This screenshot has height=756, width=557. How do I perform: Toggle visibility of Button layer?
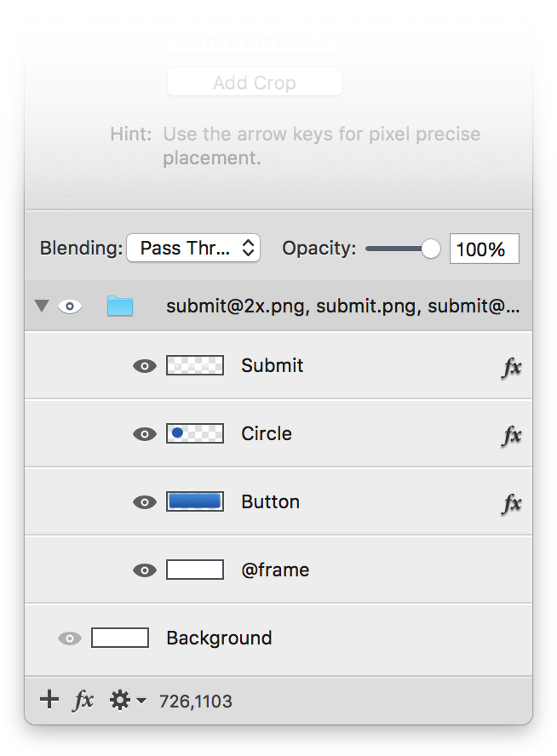tap(145, 502)
